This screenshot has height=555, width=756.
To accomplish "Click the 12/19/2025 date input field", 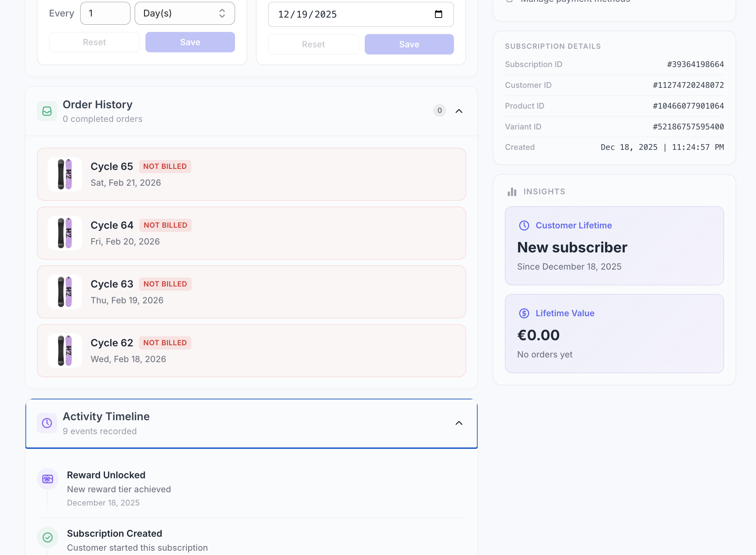I will click(x=361, y=14).
